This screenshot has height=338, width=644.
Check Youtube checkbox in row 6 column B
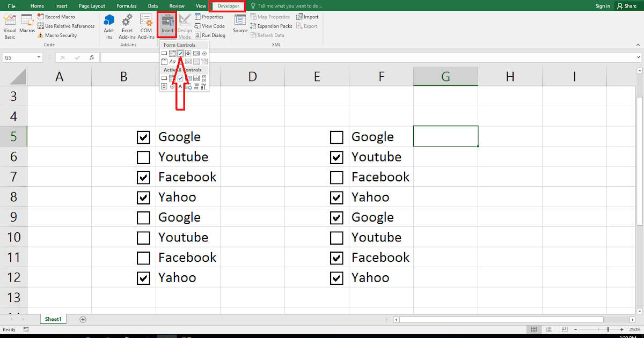[x=143, y=157]
